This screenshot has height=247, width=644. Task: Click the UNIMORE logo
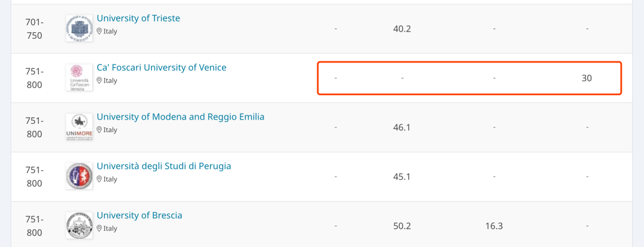(x=79, y=127)
